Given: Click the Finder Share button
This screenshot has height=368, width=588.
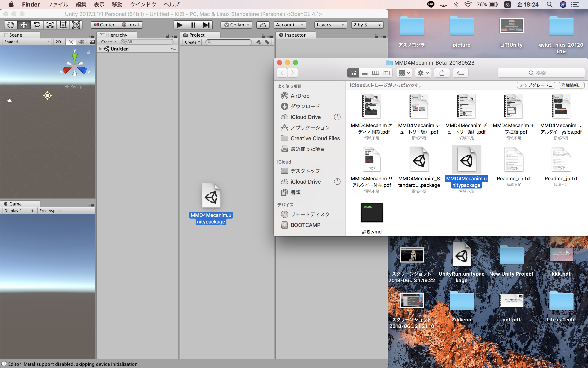Looking at the screenshot, I should pyautogui.click(x=442, y=73).
